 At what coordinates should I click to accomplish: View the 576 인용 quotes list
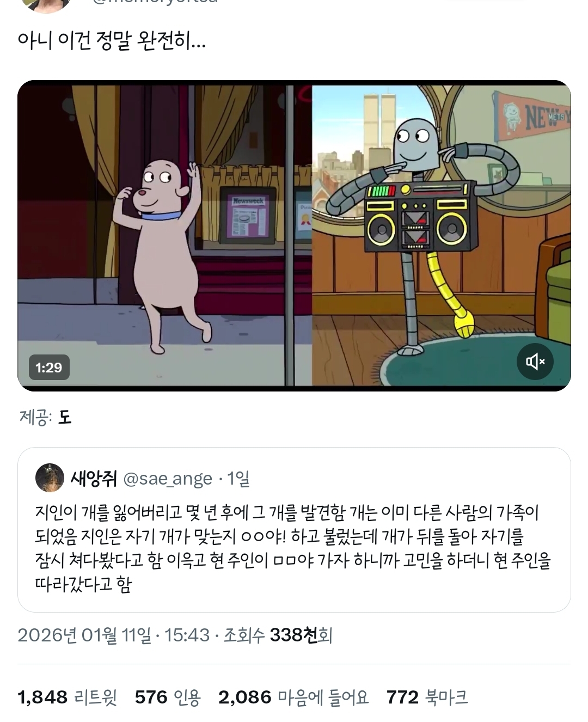pyautogui.click(x=168, y=697)
